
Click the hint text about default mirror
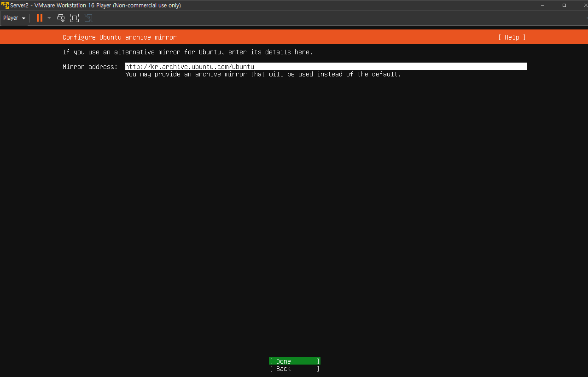coord(263,74)
